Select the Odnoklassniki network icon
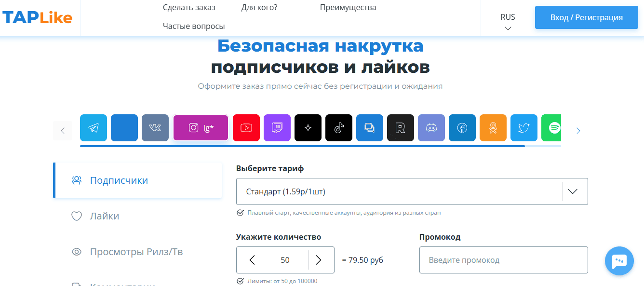644x286 pixels. pyautogui.click(x=493, y=128)
